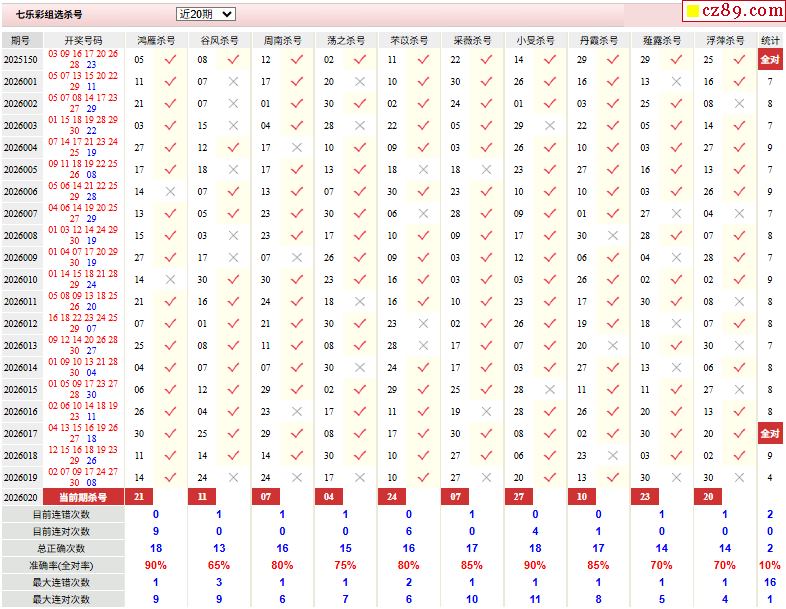Select the 鸿雁杀号 column header
The height and width of the screenshot is (609, 786).
click(156, 40)
